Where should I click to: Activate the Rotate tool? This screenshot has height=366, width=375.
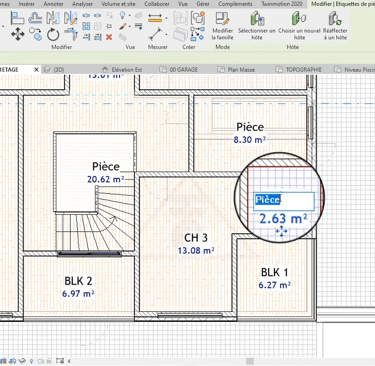click(x=53, y=34)
